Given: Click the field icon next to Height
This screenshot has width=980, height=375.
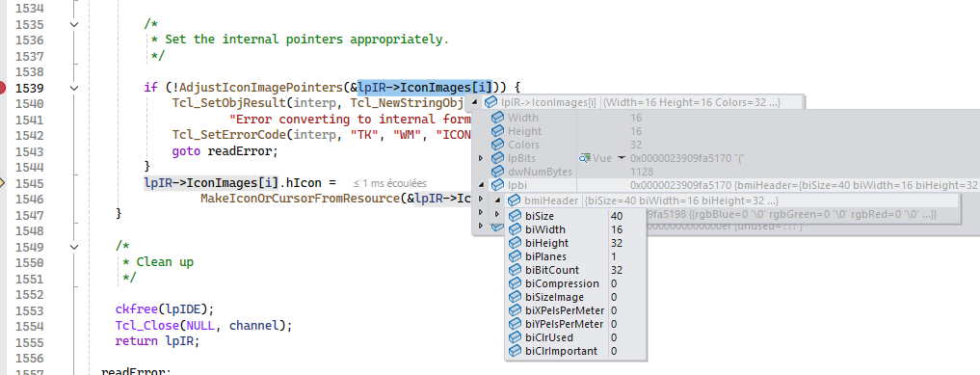Looking at the screenshot, I should coord(497,131).
